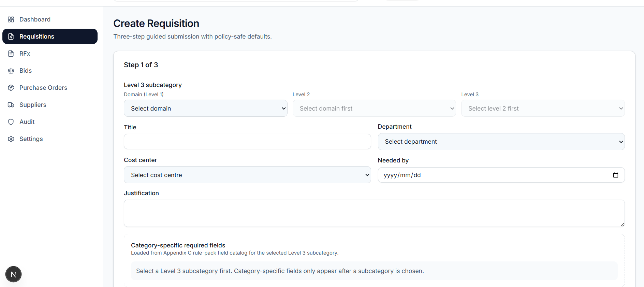Open the Select domain dropdown

(205, 108)
